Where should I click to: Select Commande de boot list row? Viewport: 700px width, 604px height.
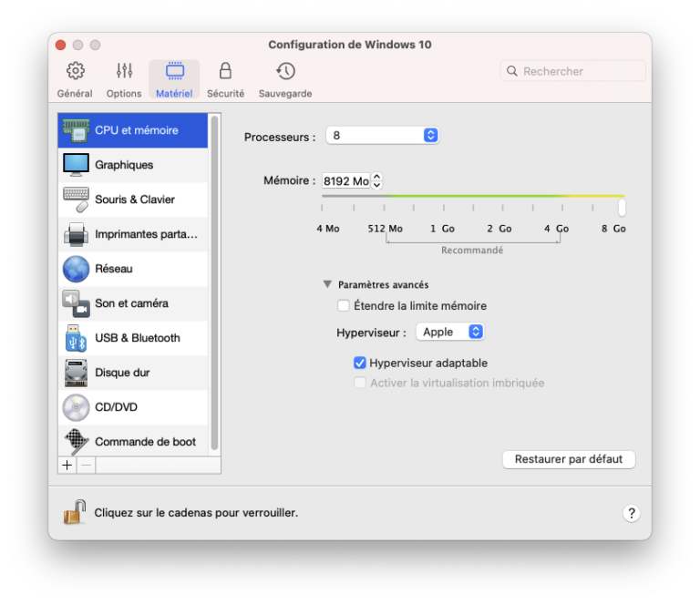pos(132,442)
